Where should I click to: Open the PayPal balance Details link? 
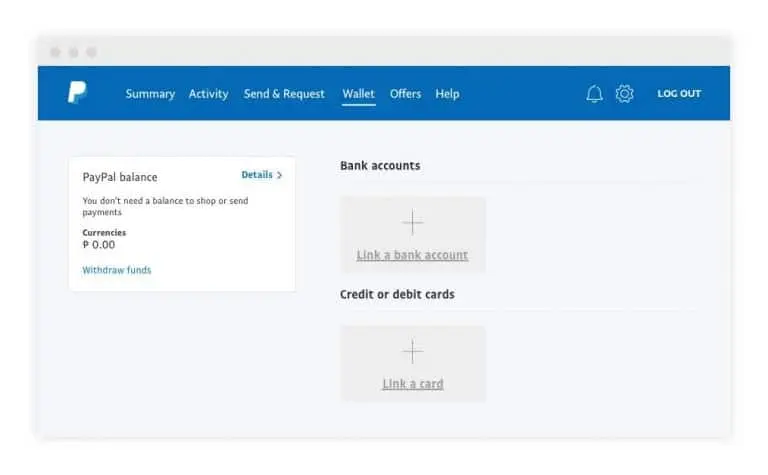pyautogui.click(x=257, y=175)
